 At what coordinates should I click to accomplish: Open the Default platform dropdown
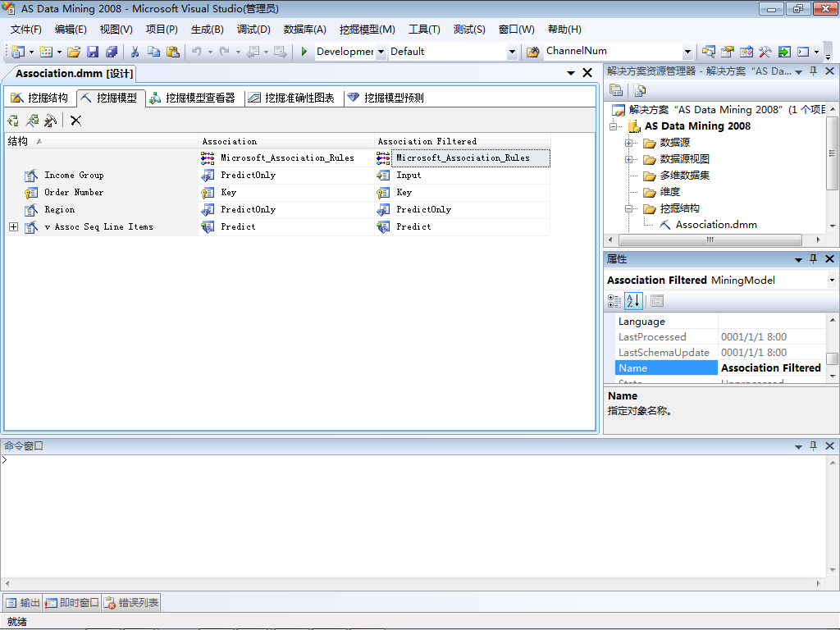(x=512, y=52)
